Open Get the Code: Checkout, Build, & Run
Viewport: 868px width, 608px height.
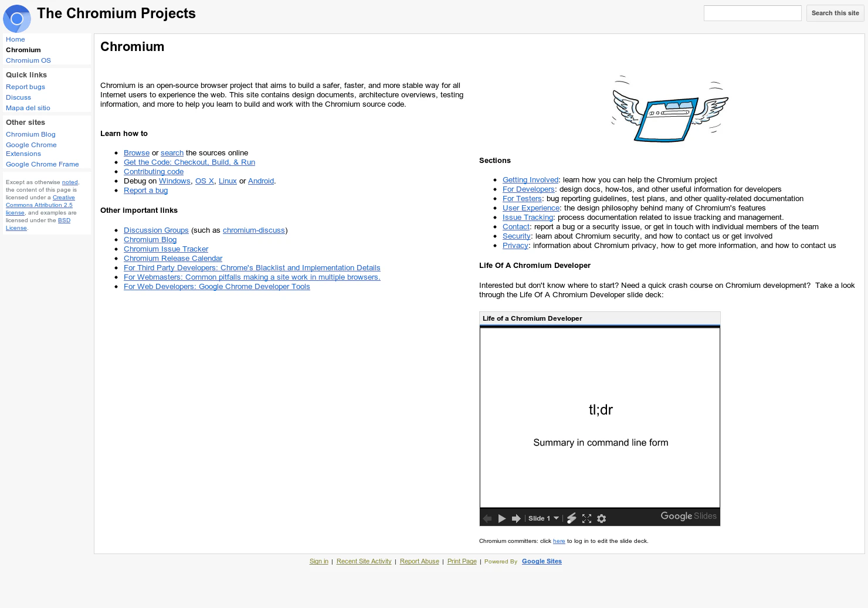click(189, 162)
